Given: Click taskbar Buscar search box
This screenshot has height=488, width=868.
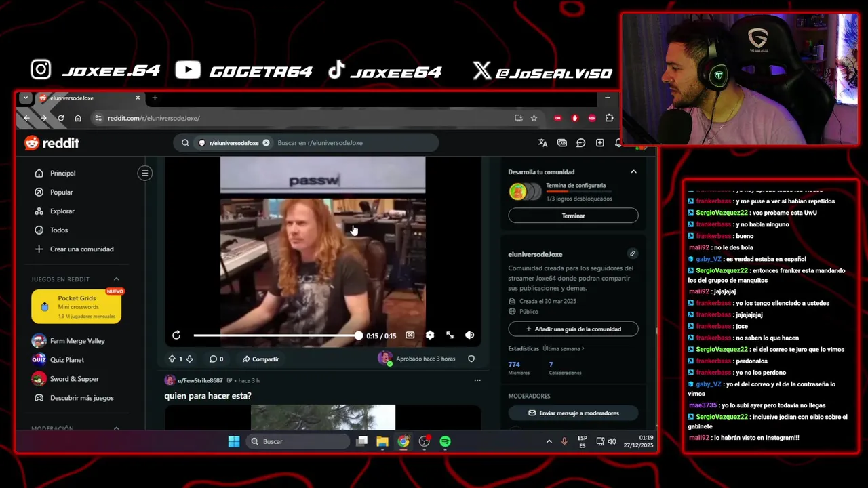Looking at the screenshot, I should tap(298, 442).
